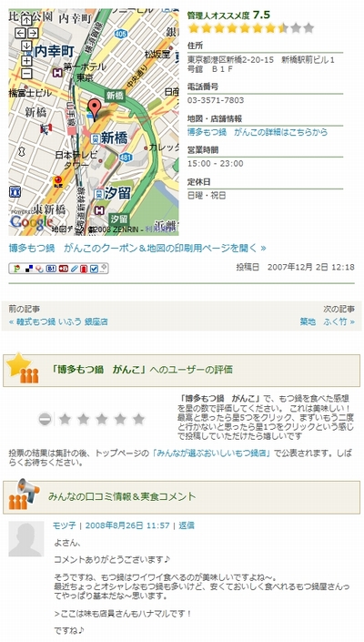Click the post date 2007年12月 2日 12:18

pyautogui.click(x=311, y=267)
